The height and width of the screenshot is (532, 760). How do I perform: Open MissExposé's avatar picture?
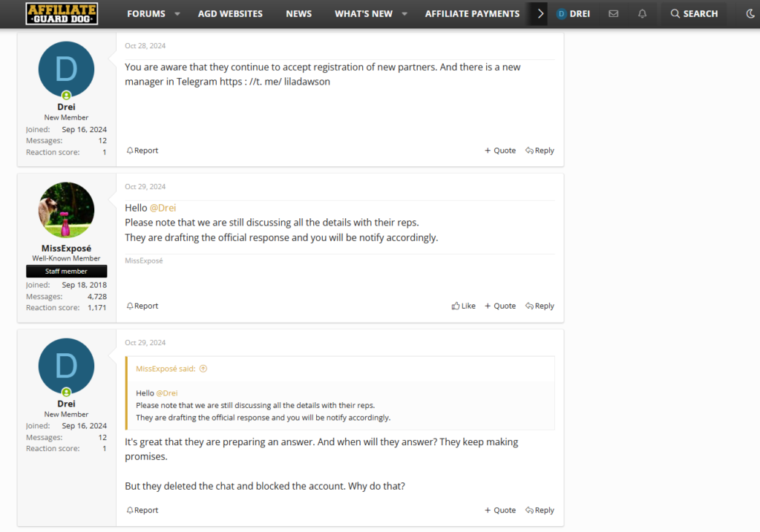pos(66,210)
